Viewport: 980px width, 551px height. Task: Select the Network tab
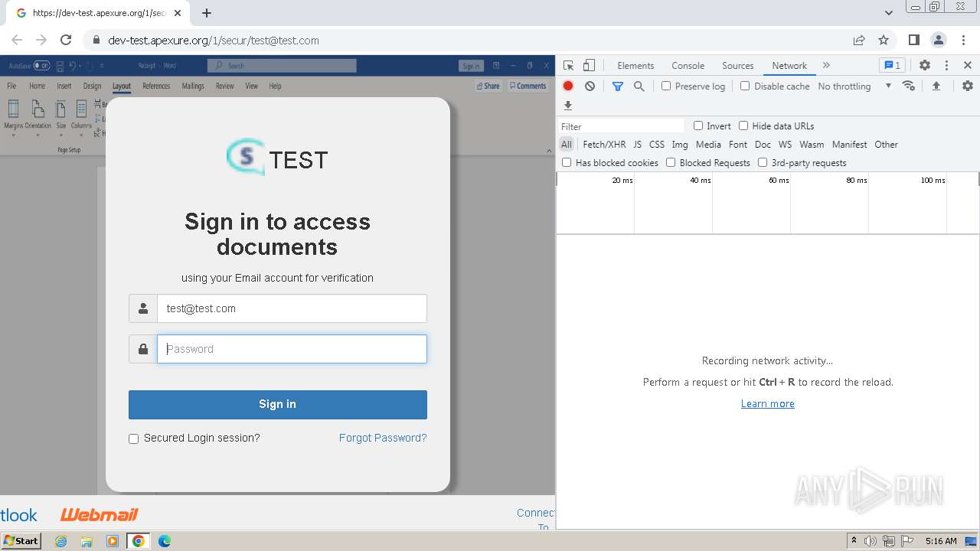[x=789, y=66]
